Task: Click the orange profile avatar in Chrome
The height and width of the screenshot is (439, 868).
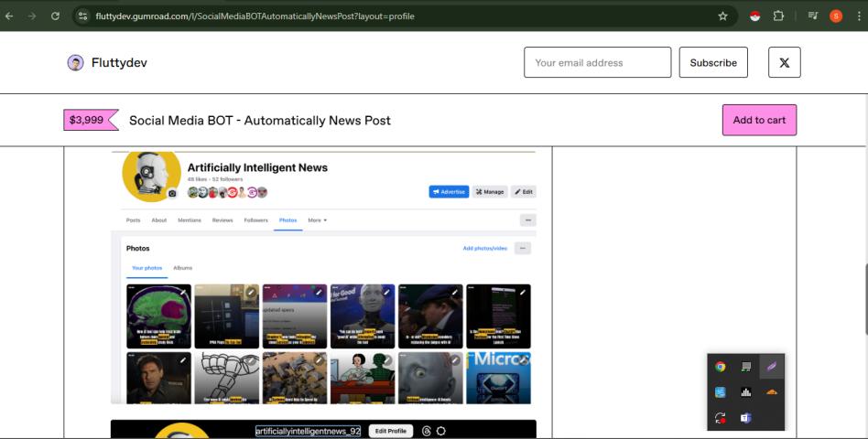Action: click(x=836, y=16)
